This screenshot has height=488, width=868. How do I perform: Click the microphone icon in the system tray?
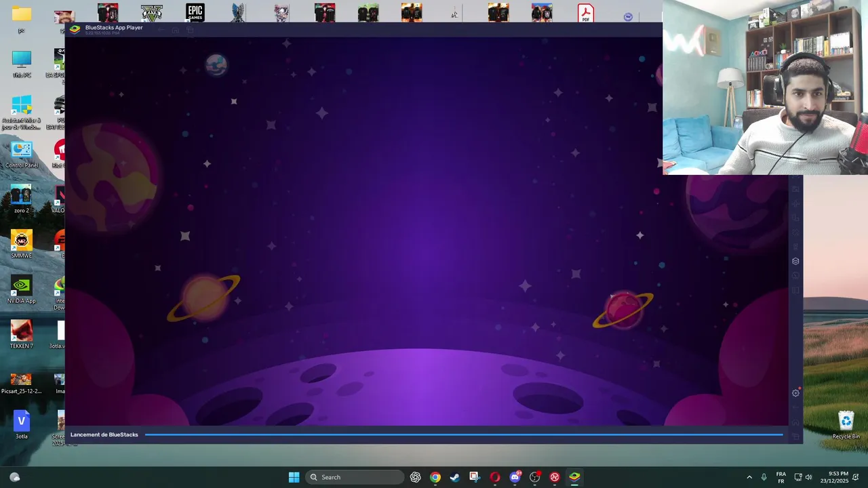(x=764, y=477)
